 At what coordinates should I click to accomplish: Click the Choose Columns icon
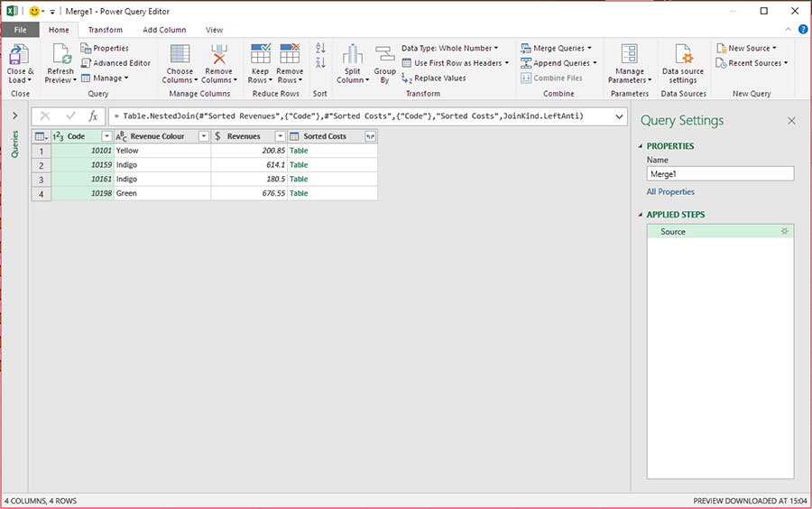tap(180, 54)
